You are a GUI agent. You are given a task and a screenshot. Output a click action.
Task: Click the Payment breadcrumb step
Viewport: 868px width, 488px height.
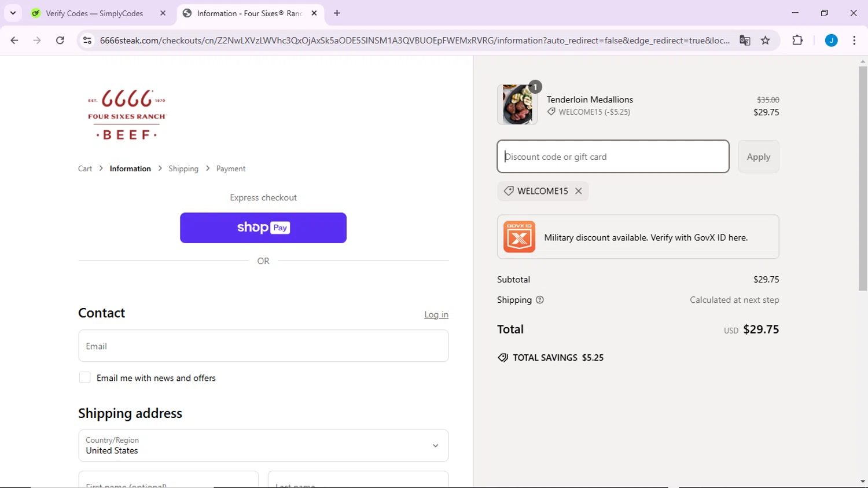231,168
